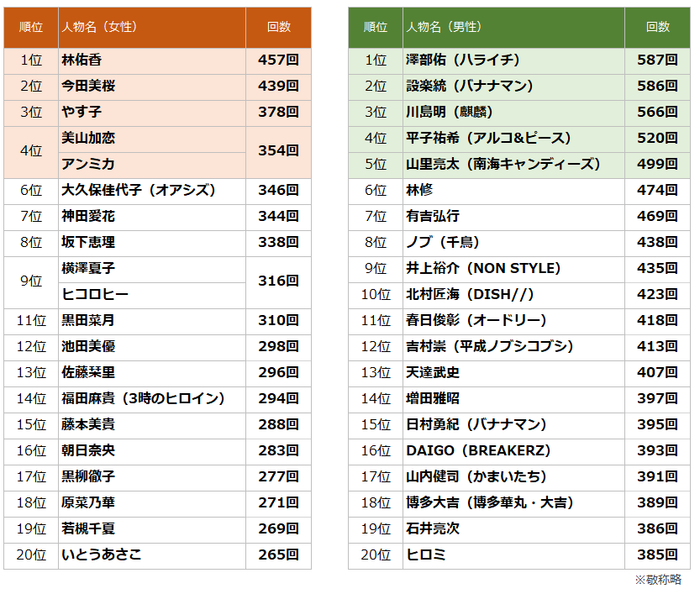
Task: Select 山里亮太（南海キャンディーズ） row
Action: pos(503,164)
